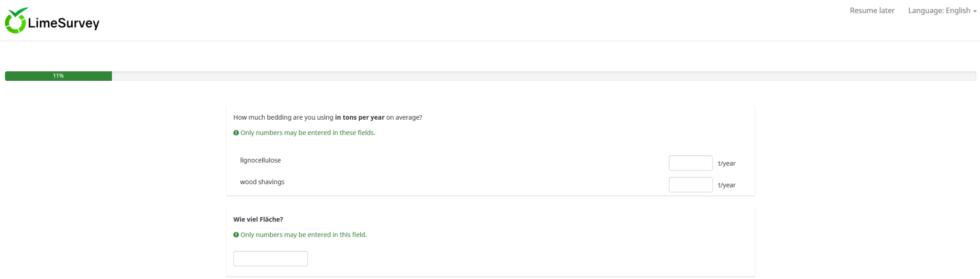Focus the wood shavings tons input field

[690, 185]
